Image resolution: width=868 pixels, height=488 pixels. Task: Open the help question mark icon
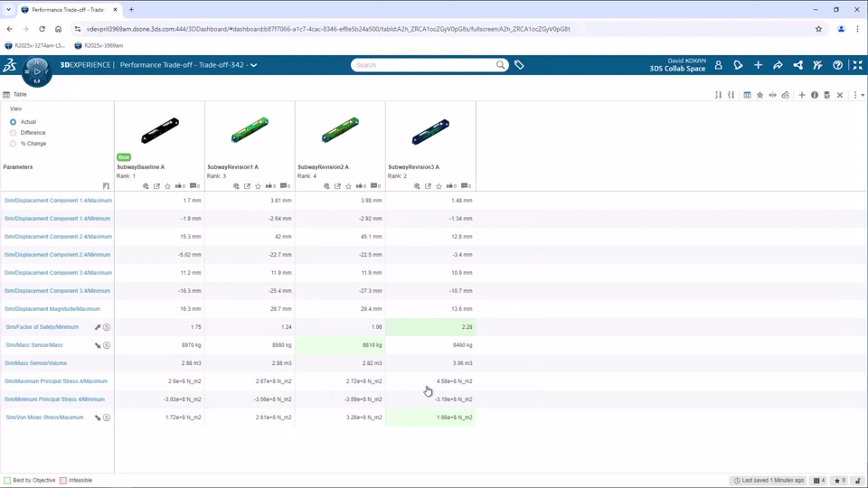[x=837, y=65]
